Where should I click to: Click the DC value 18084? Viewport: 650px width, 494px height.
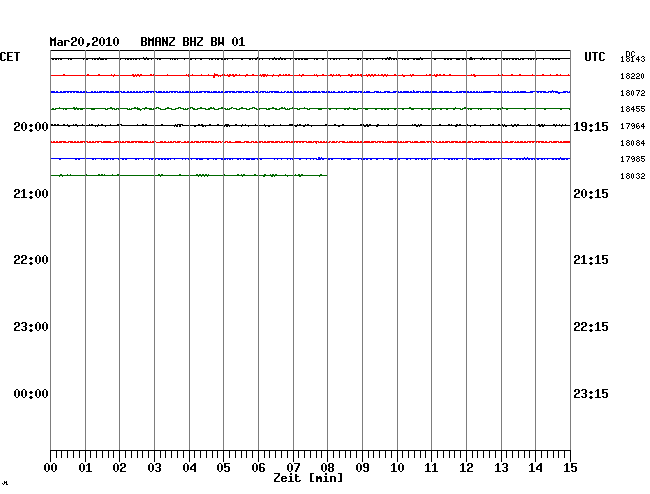pyautogui.click(x=633, y=143)
